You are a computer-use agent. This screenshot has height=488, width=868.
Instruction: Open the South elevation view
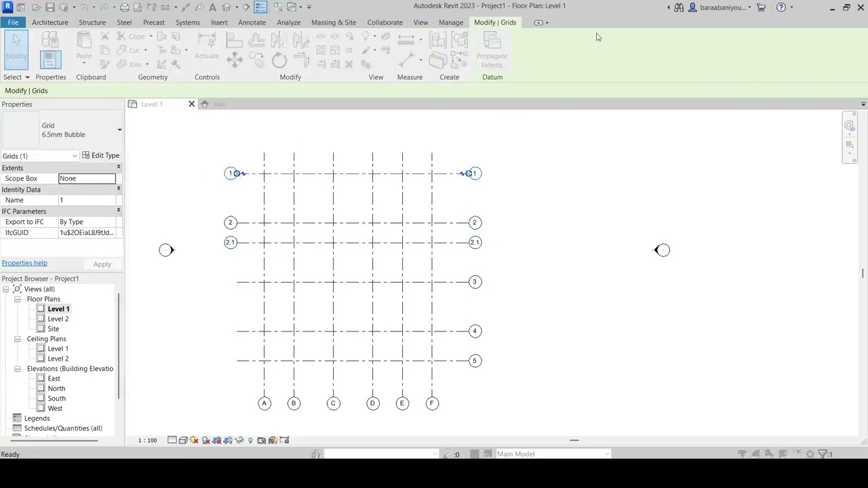(57, 399)
